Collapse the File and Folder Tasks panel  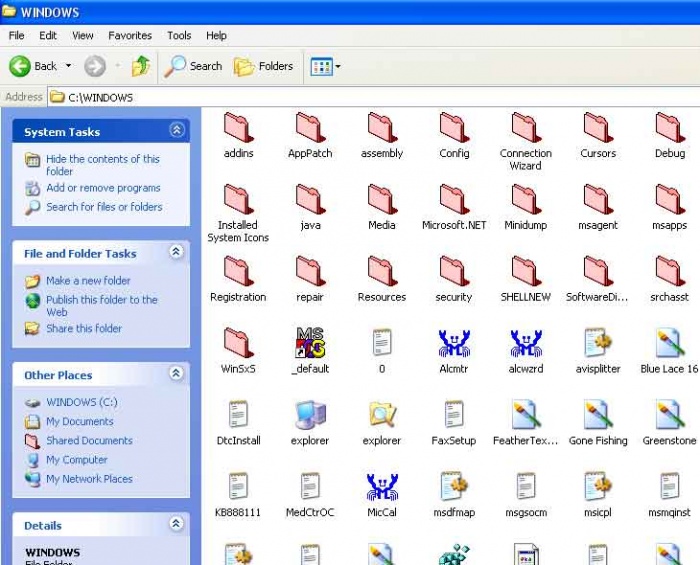176,252
